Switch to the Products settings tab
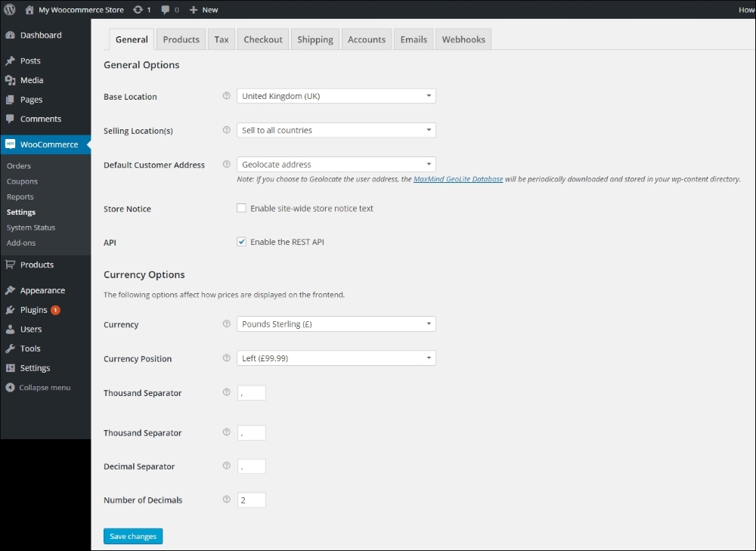 pyautogui.click(x=181, y=39)
